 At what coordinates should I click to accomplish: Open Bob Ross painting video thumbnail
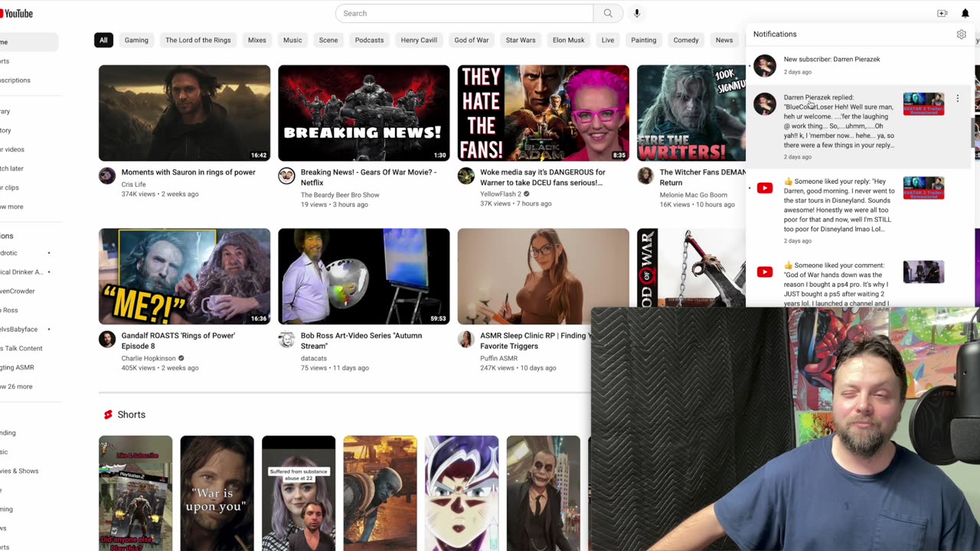pos(364,276)
